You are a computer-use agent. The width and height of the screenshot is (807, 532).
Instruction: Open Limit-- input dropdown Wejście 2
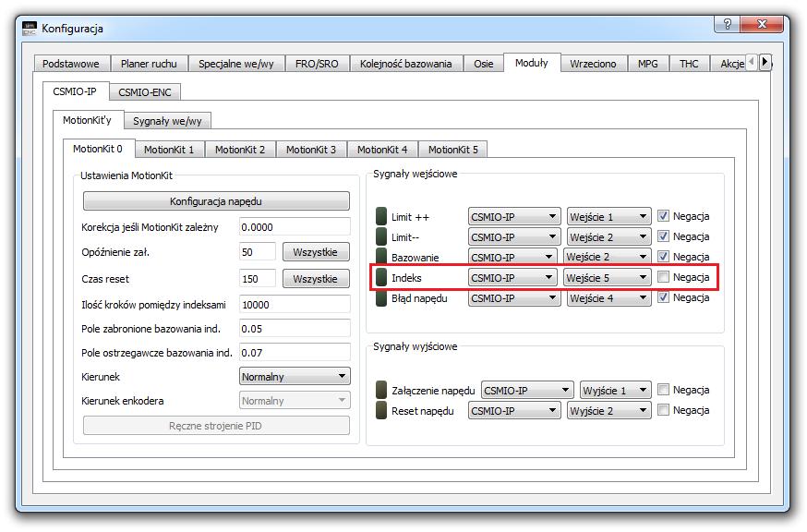tap(608, 236)
